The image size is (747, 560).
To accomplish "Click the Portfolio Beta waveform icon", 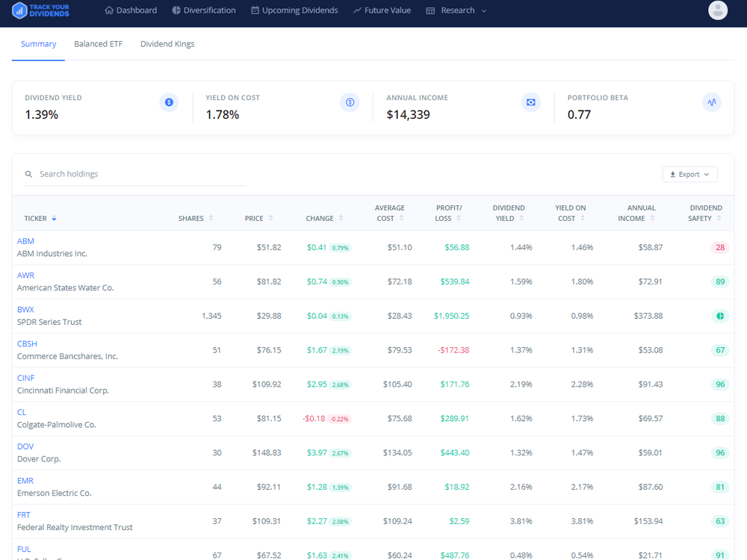I will point(710,102).
